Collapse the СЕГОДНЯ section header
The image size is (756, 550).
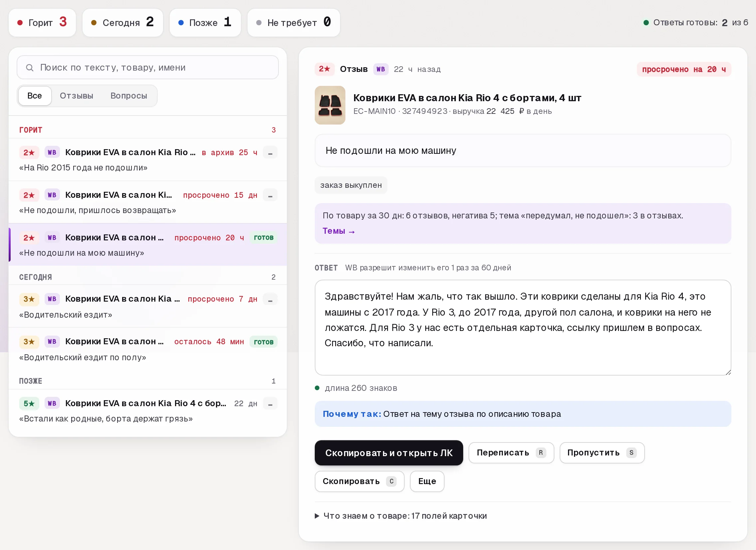tap(148, 277)
